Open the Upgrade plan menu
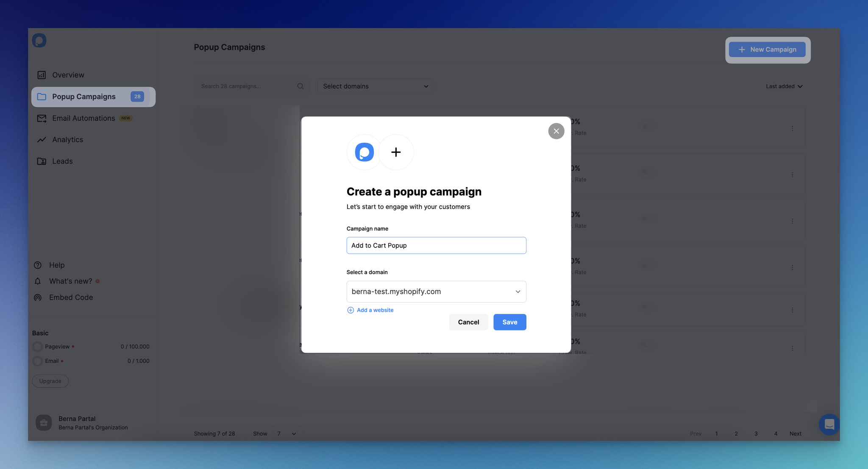The width and height of the screenshot is (868, 469). [50, 380]
